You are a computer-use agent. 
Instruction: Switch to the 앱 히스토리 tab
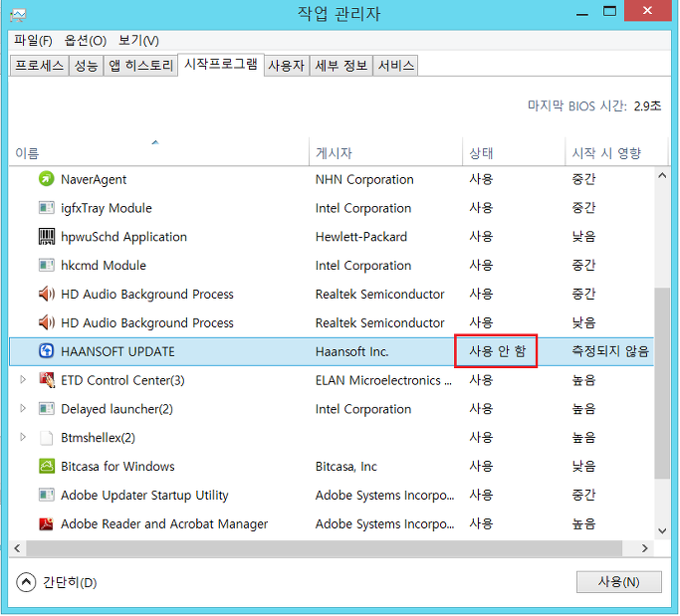coord(140,66)
